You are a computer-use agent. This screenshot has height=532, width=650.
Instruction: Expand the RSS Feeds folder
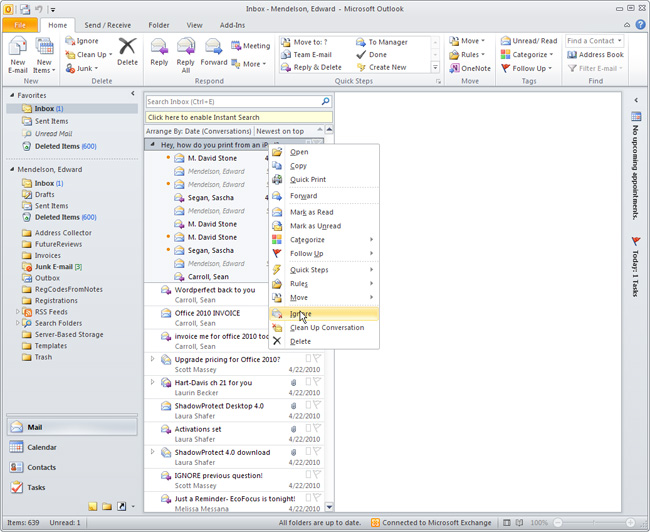(x=17, y=311)
